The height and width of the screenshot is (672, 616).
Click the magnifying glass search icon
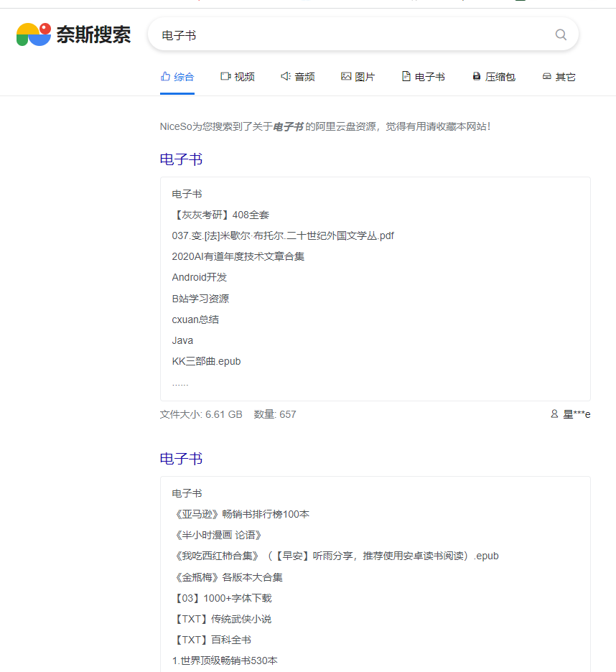point(561,34)
